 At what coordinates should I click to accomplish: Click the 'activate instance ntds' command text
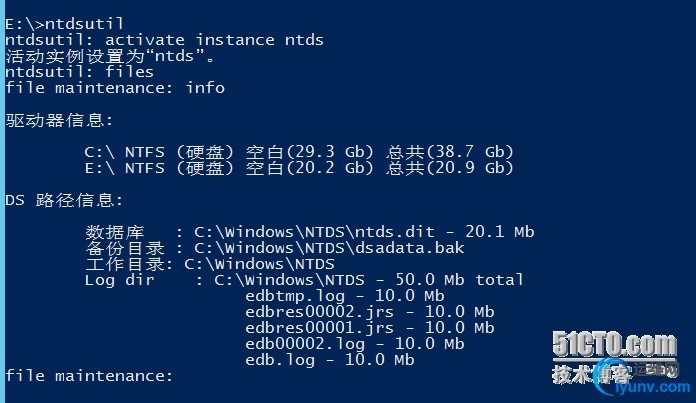[x=214, y=40]
